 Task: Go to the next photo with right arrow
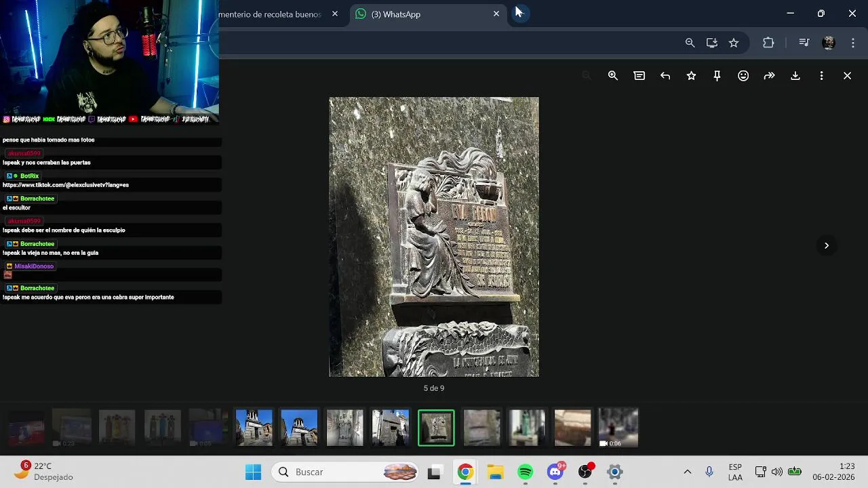point(827,245)
